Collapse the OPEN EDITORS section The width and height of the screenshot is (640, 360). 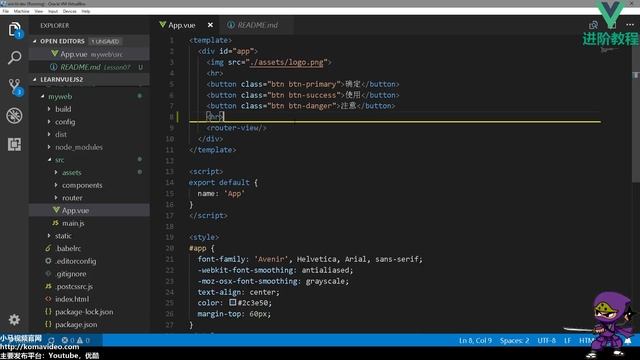tap(62, 41)
